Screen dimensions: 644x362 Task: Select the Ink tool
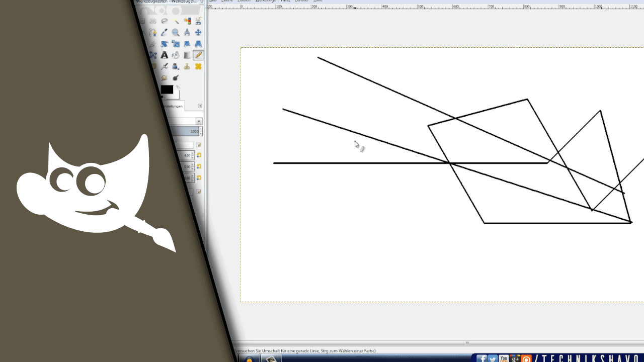point(176,66)
